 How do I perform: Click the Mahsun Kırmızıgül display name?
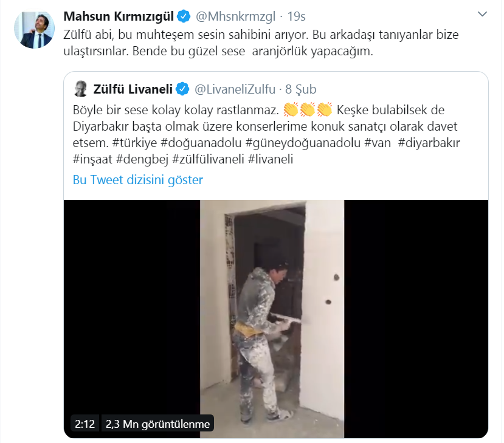(119, 16)
